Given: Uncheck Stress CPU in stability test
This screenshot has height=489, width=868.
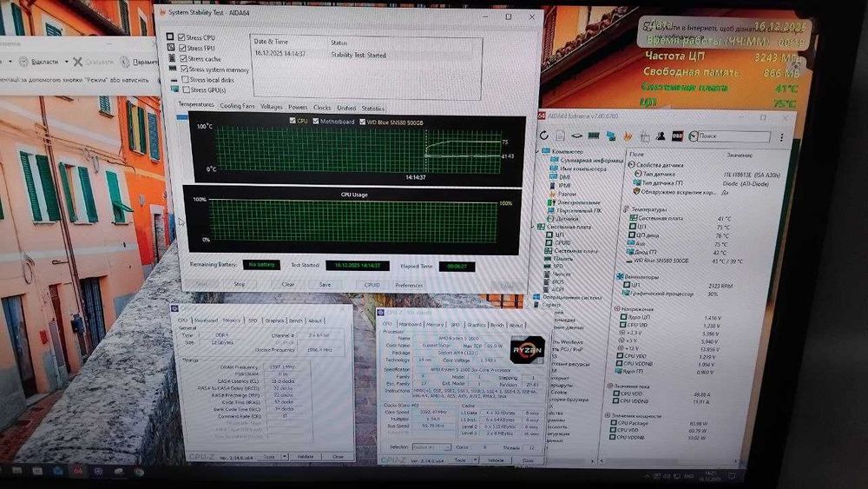Looking at the screenshot, I should click(181, 37).
